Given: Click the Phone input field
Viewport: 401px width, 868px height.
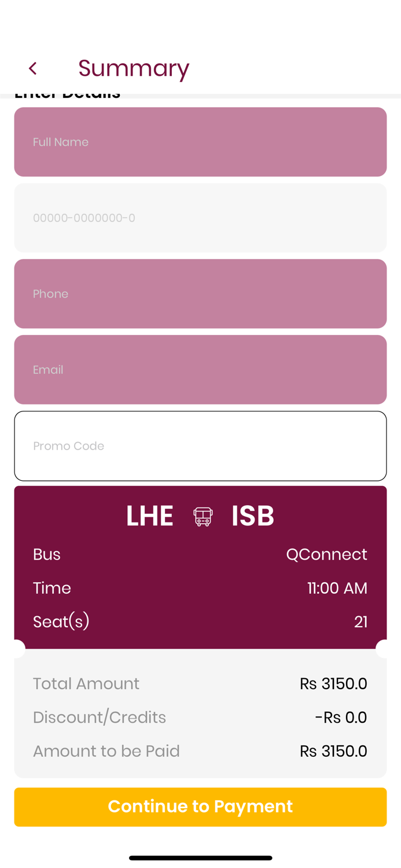Looking at the screenshot, I should [x=200, y=293].
